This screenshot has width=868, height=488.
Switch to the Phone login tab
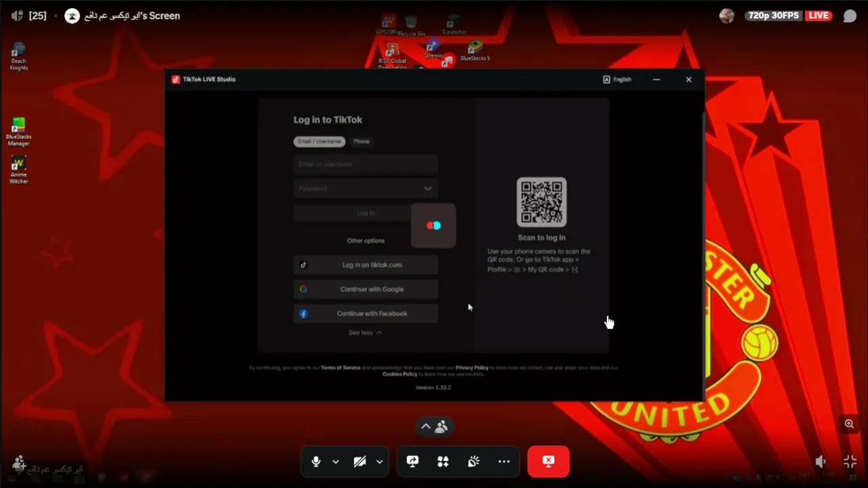(361, 141)
